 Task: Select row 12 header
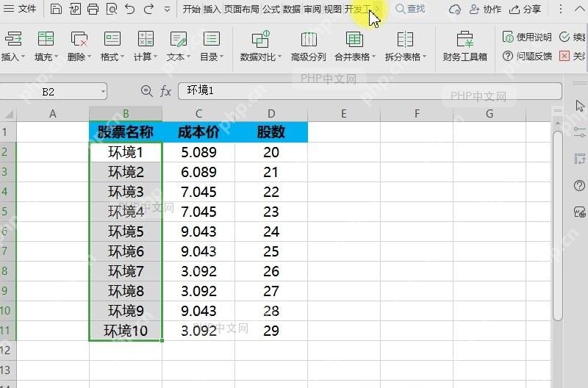click(x=8, y=351)
